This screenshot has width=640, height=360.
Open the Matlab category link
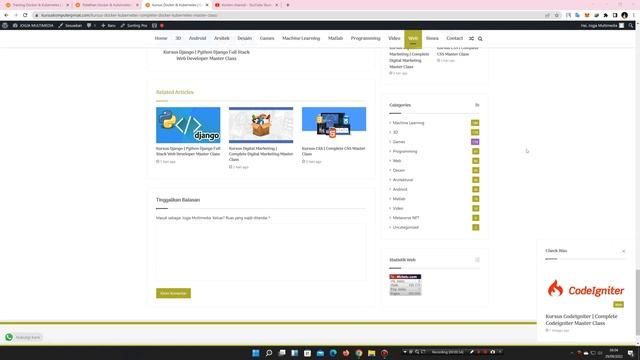[399, 199]
